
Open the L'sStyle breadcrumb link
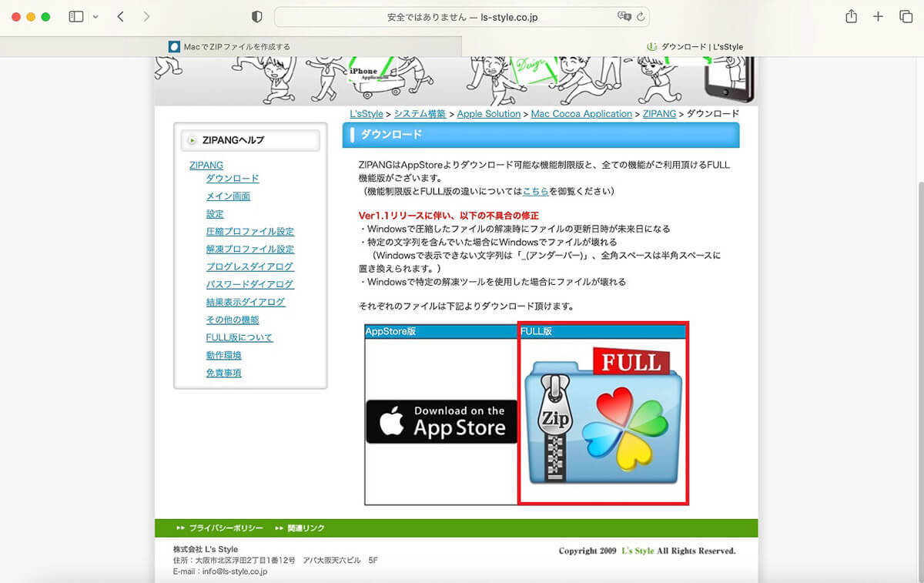367,114
